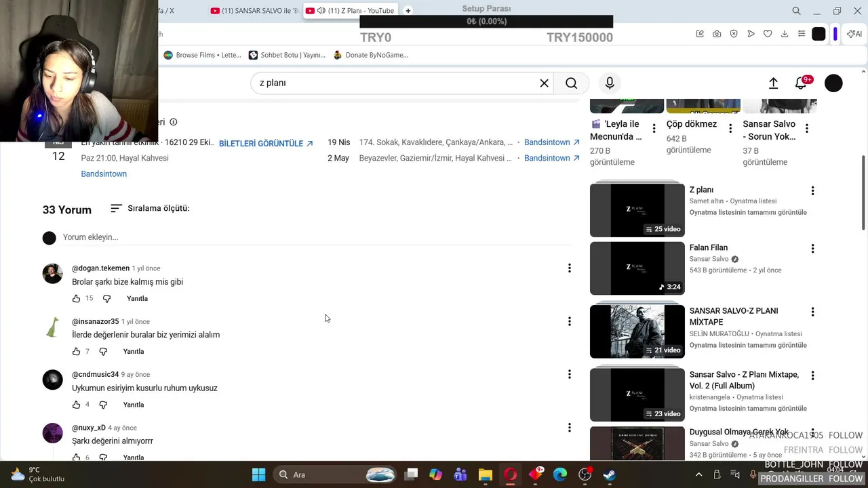Open options menu for @dogan.tekemen comment
The image size is (868, 488).
[x=569, y=268]
